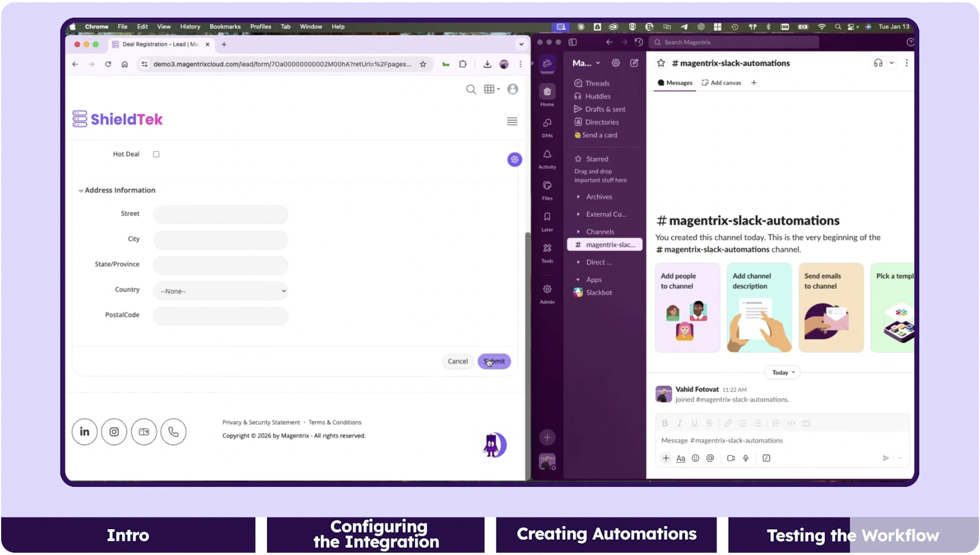Open Slack Files section
The height and width of the screenshot is (555, 980).
[547, 191]
